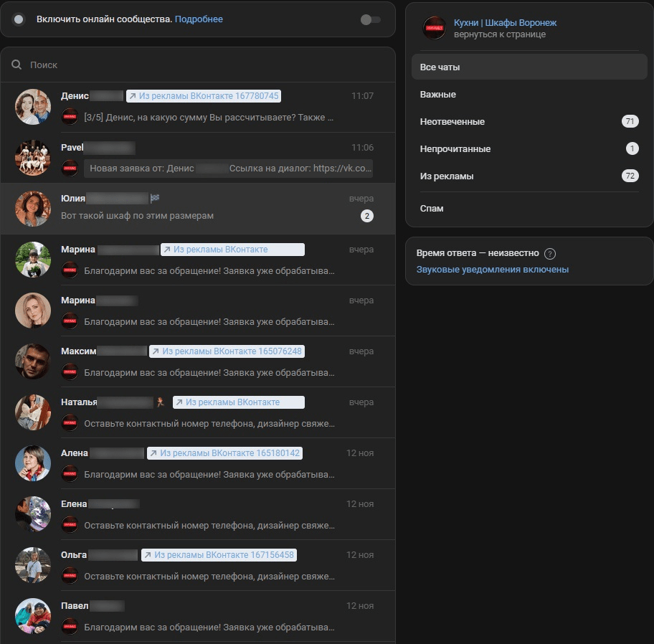Toggle the community online switch
Viewport: 654px width, 644px height.
click(x=370, y=19)
